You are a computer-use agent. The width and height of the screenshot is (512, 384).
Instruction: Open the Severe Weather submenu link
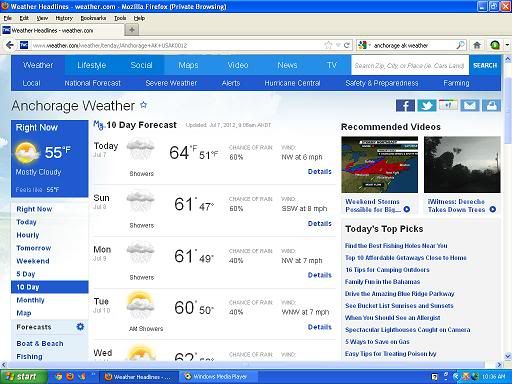coord(171,83)
